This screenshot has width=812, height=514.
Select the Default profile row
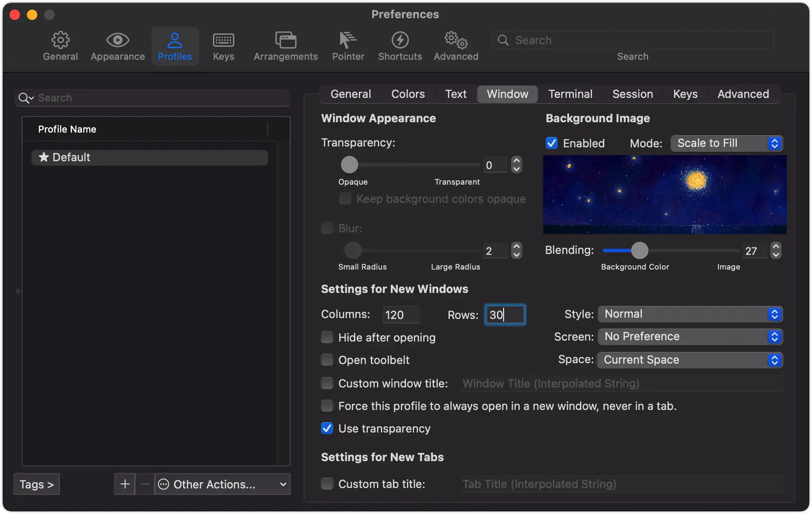click(x=150, y=157)
